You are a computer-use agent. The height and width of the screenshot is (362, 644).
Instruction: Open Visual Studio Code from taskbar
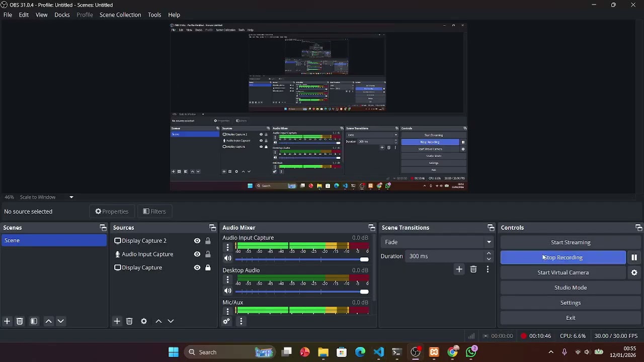coord(378,352)
